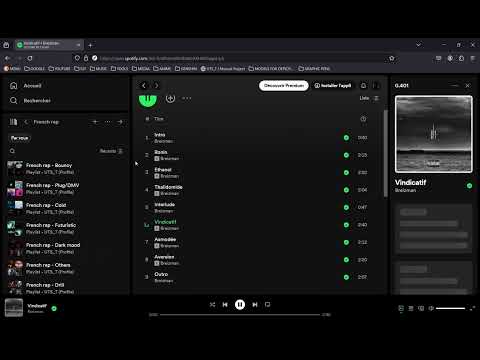Open the YouTube bookmarks folder
Screen dimensions: 480x360
point(59,69)
